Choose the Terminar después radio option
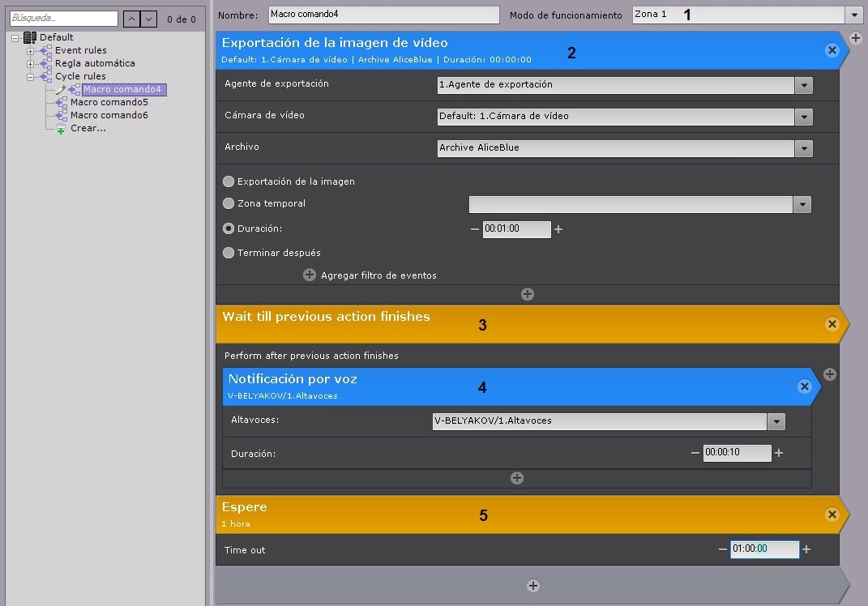This screenshot has width=868, height=606. (x=229, y=253)
